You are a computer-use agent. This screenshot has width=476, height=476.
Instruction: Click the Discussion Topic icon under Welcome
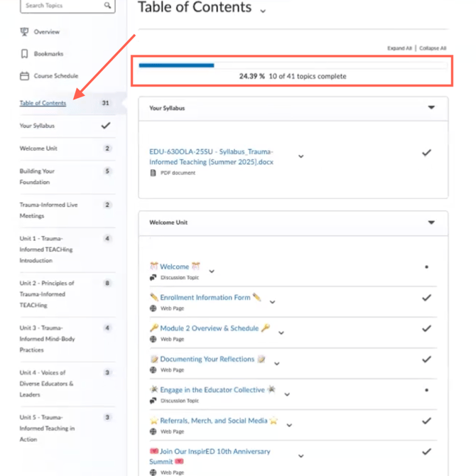[153, 278]
